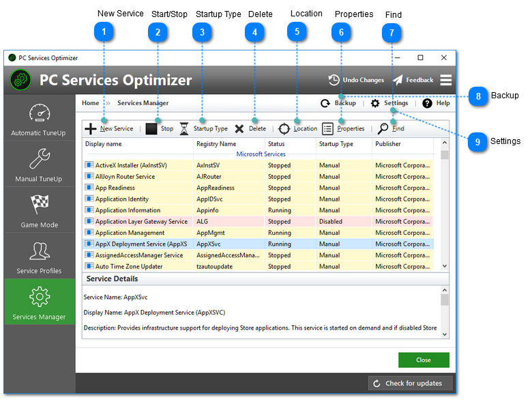Image resolution: width=532 pixels, height=400 pixels.
Task: Select App Readiness service row
Action: pos(258,188)
